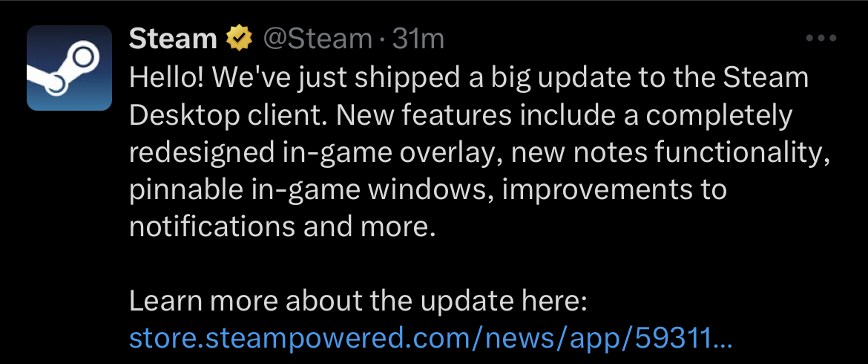Click the truncated link ending 59311…
This screenshot has width=868, height=364.
pyautogui.click(x=431, y=339)
